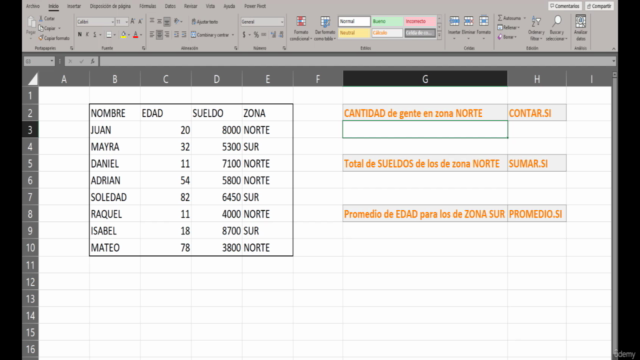Screen dimensions: 640x360
Task: Decrease indent icon
Action: (176, 35)
